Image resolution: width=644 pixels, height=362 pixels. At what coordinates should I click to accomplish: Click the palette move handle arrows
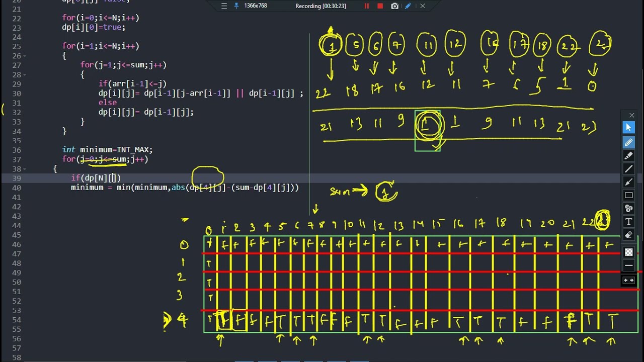(x=629, y=281)
